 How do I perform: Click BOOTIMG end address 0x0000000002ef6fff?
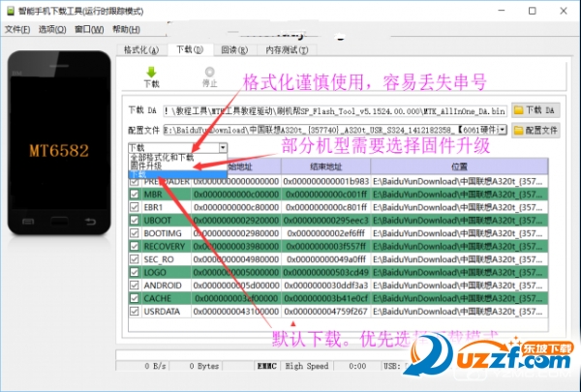[x=325, y=233]
